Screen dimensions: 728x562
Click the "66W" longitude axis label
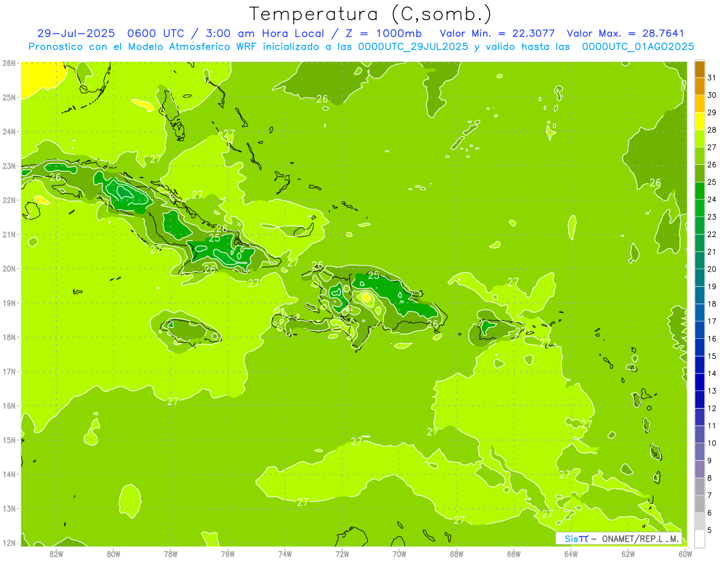click(514, 554)
